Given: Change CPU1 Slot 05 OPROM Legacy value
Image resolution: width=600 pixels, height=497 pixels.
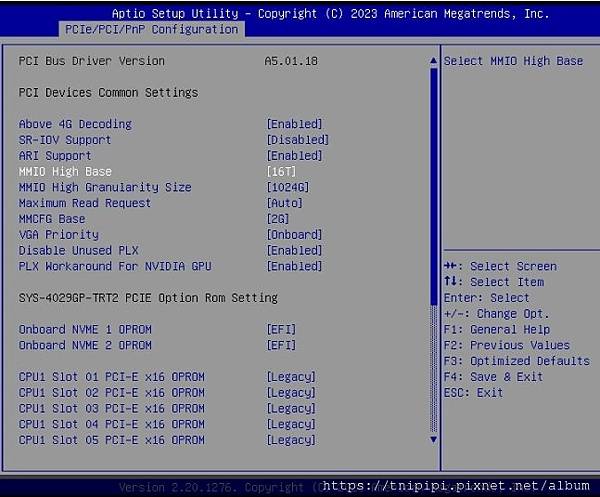Looking at the screenshot, I should click(x=290, y=440).
